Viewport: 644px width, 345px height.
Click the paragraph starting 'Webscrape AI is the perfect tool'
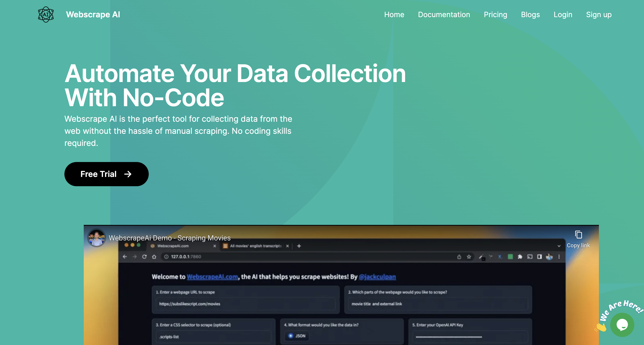[x=178, y=131]
